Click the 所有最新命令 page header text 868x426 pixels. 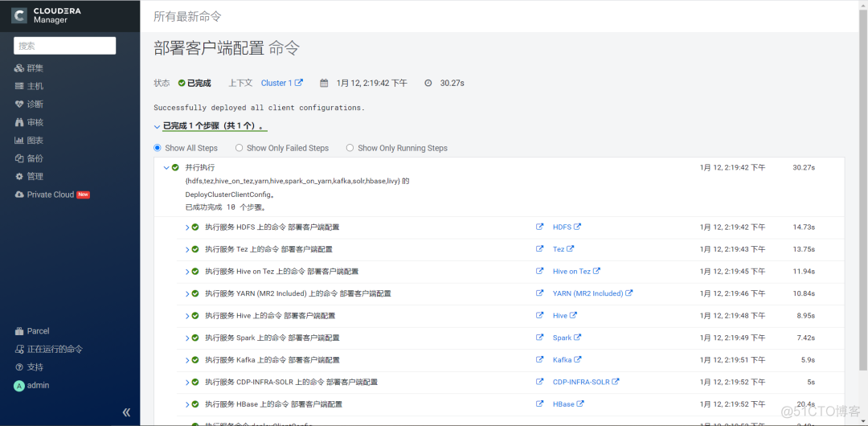click(187, 17)
